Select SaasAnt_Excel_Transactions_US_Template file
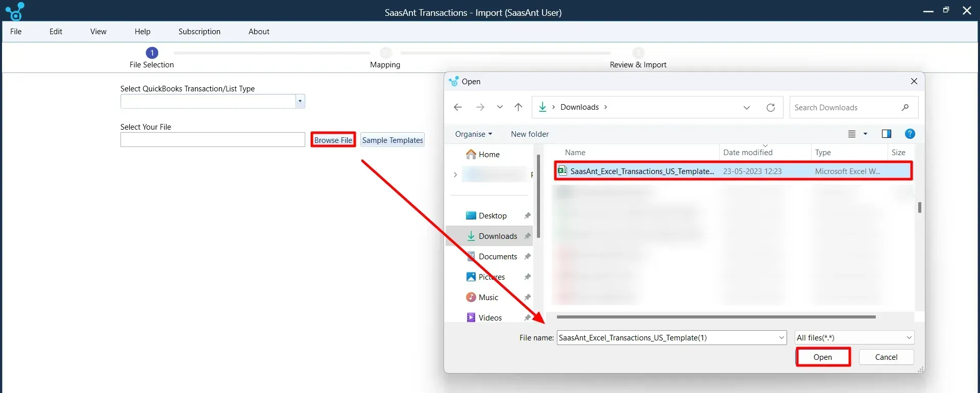This screenshot has height=393, width=980. pyautogui.click(x=733, y=171)
